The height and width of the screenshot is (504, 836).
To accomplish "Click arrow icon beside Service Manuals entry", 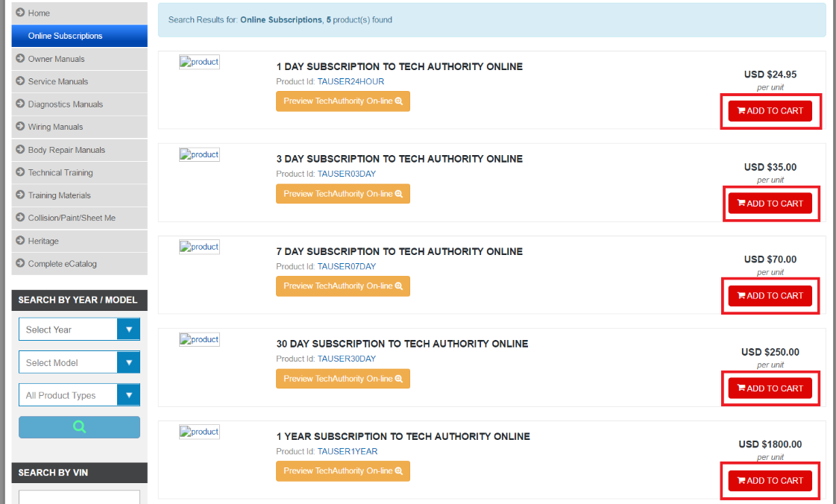I will pos(19,81).
